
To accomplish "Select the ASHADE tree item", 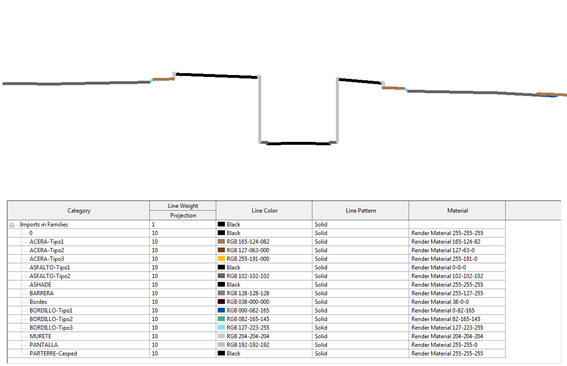I will tap(40, 285).
